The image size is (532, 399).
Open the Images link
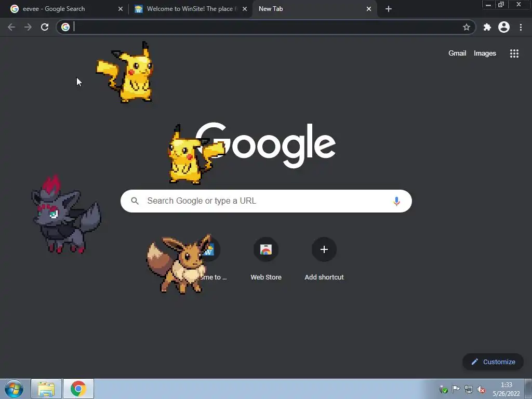485,54
